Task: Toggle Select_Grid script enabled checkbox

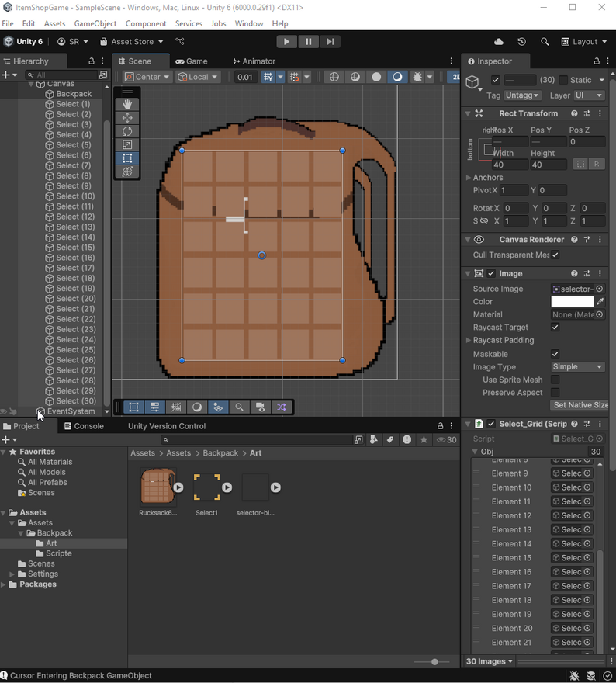Action: pyautogui.click(x=491, y=424)
